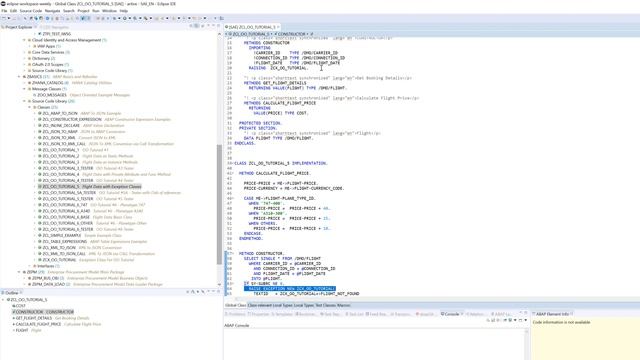640x360 pixels.
Task: Select ZCL_OO_TUTORIAL_1 class in tree
Action: click(x=60, y=150)
